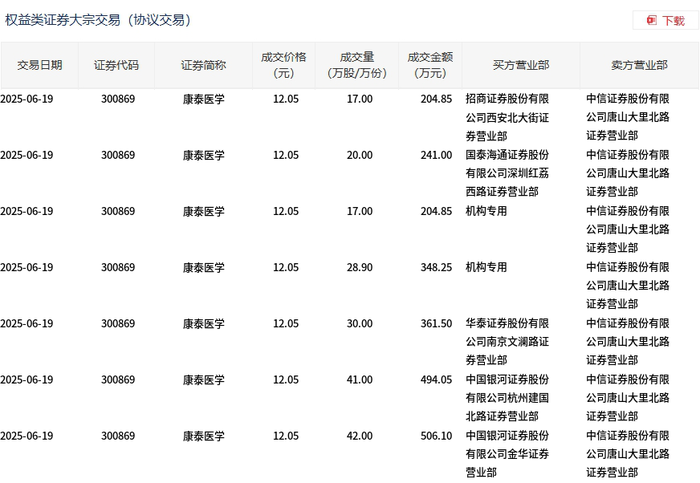
Task: Click the 成交量(万股/万份) column header
Action: click(357, 65)
